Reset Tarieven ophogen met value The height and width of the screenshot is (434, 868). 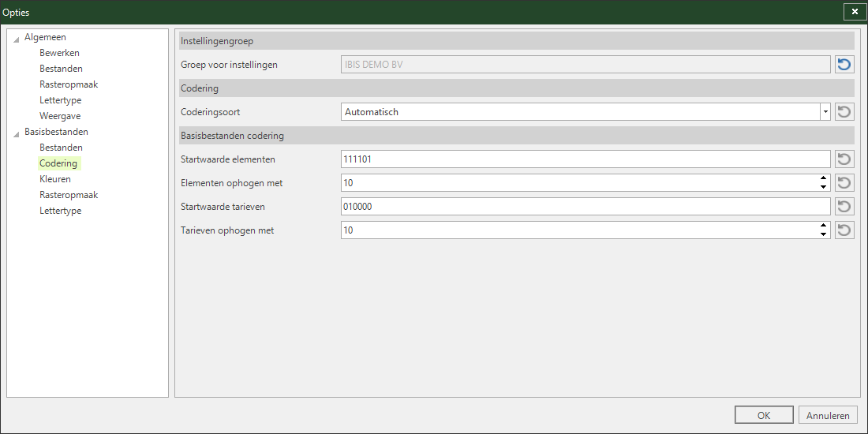tap(844, 230)
